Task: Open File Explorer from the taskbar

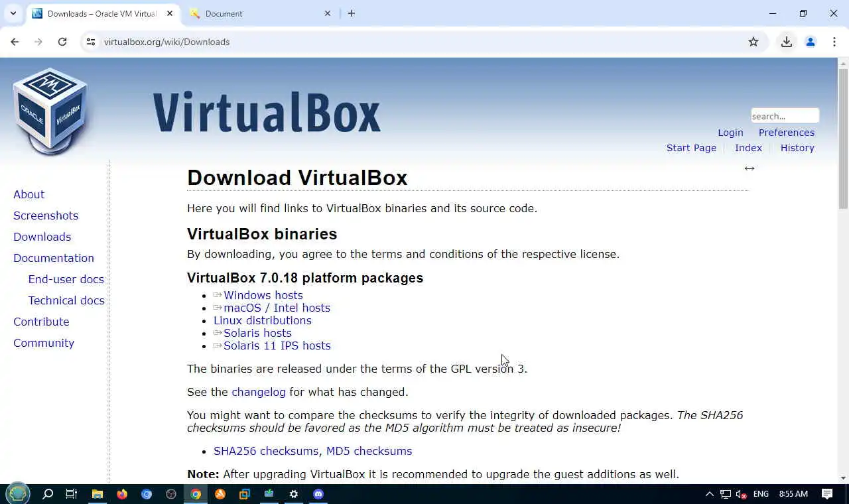Action: [97, 494]
